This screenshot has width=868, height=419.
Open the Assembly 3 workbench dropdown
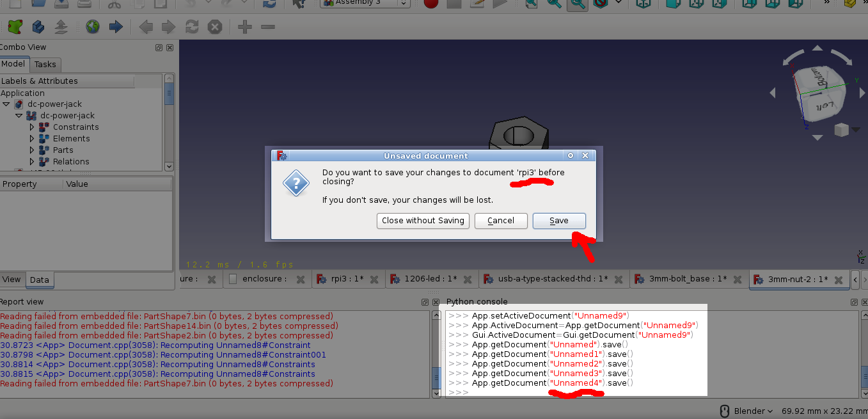click(x=365, y=4)
